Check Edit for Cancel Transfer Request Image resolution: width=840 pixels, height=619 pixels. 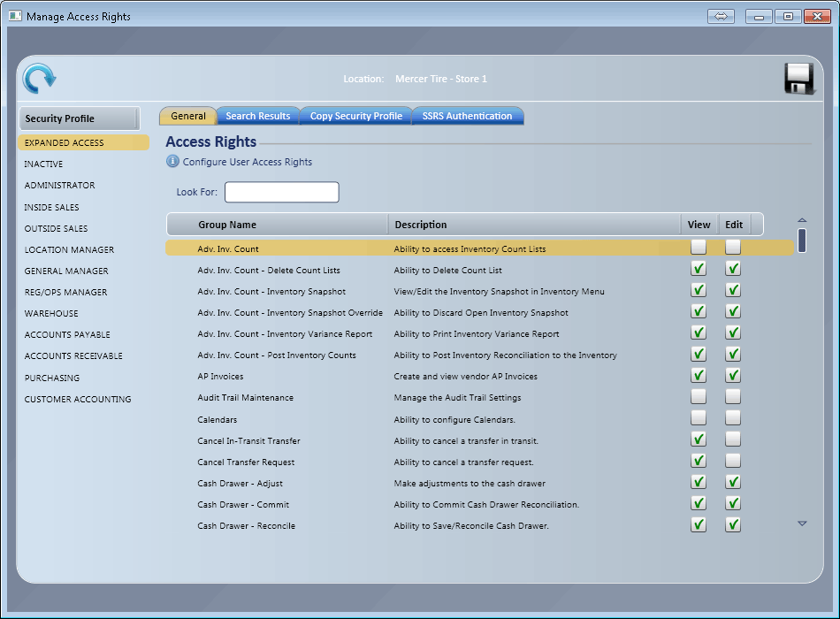coord(733,461)
